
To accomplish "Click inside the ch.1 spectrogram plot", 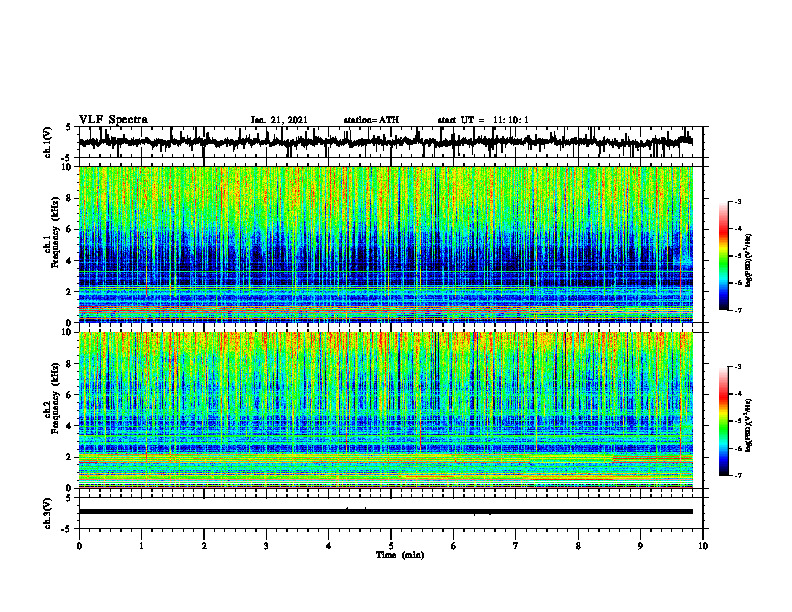I will 386,244.
